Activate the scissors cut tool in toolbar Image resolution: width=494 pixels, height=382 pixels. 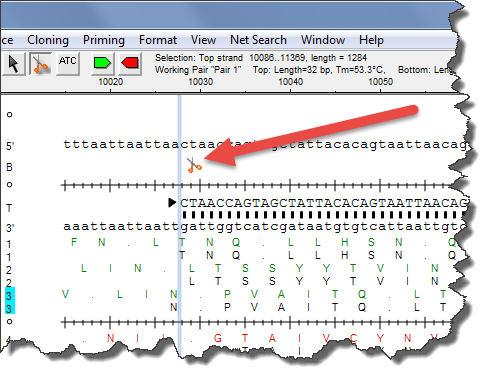click(40, 64)
